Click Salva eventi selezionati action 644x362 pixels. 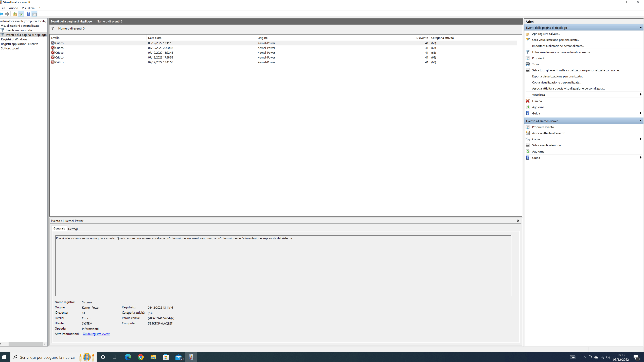point(548,145)
